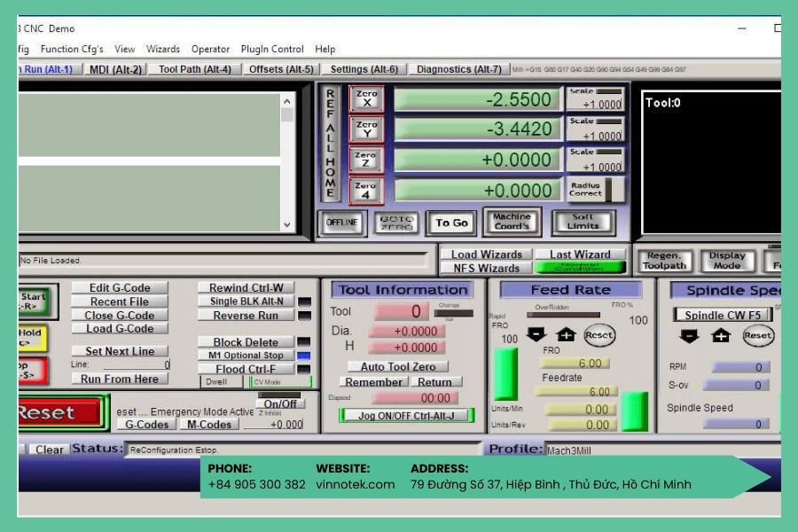
Task: Click the Load Wizards button
Action: coord(487,254)
